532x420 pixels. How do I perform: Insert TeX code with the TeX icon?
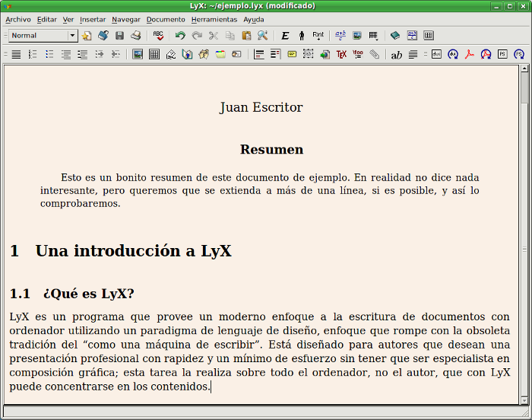[x=341, y=54]
